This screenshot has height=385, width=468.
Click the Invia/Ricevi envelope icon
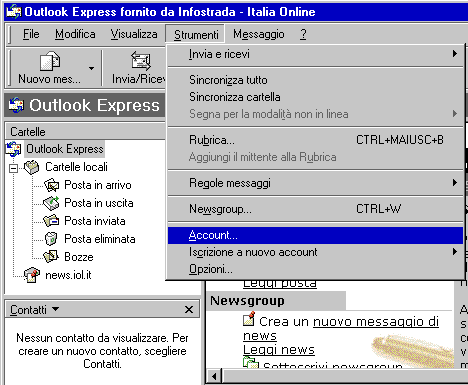(141, 61)
